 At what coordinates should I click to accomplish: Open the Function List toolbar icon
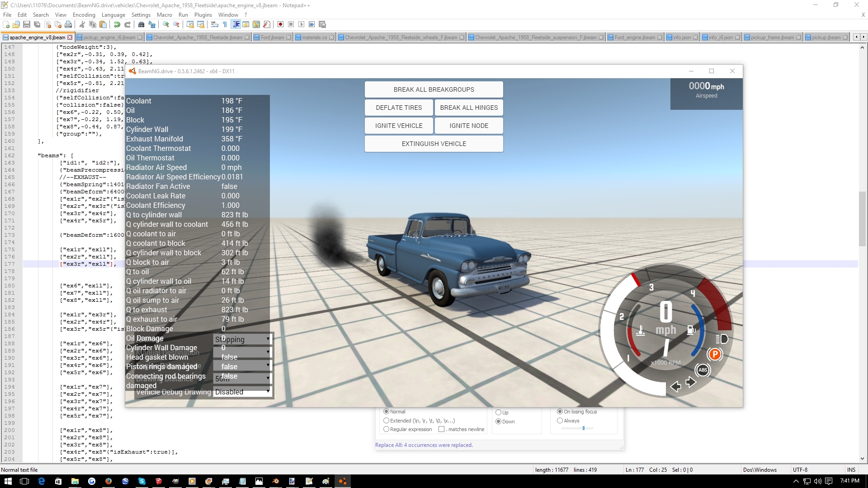pos(267,24)
